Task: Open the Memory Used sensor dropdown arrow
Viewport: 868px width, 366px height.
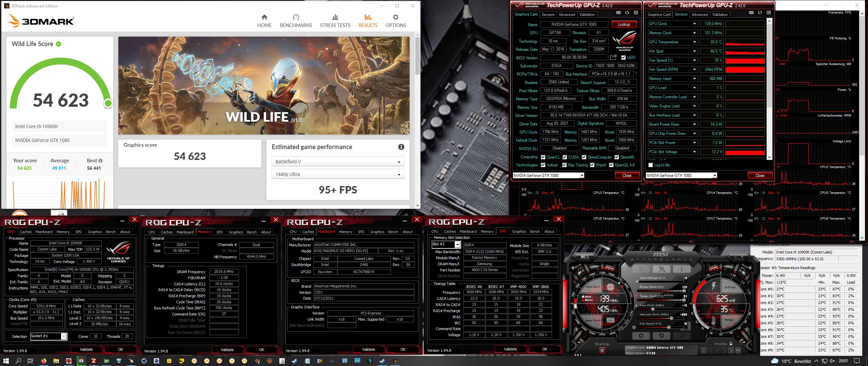Action: click(694, 79)
